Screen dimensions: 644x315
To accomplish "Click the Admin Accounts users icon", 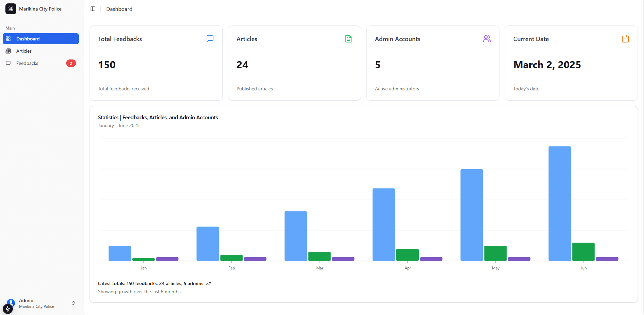I will [x=487, y=39].
